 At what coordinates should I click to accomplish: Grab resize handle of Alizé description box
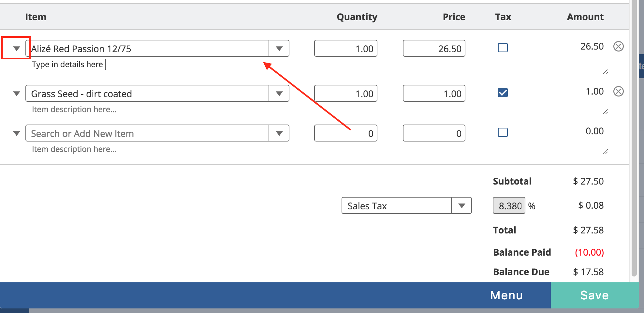click(x=605, y=72)
